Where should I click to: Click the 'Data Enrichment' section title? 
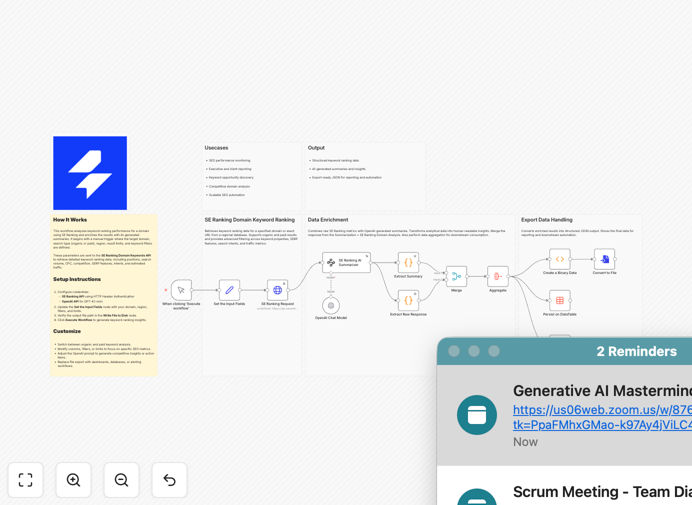[328, 220]
